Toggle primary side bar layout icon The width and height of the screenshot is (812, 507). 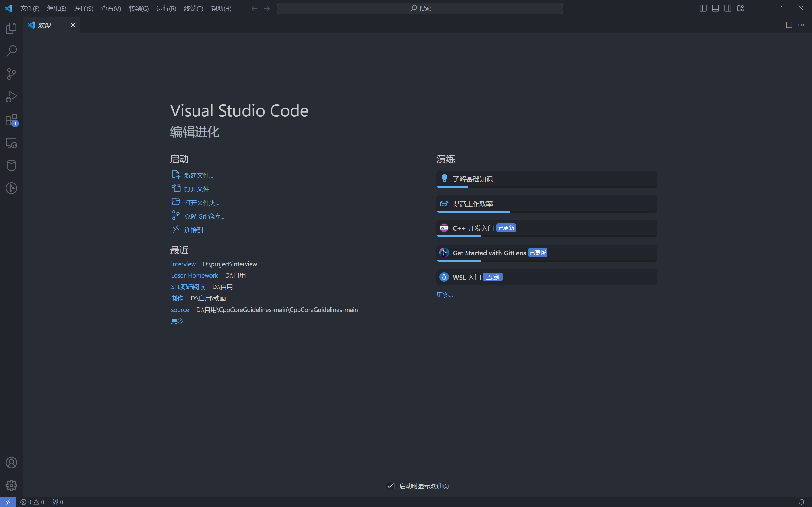click(x=703, y=8)
